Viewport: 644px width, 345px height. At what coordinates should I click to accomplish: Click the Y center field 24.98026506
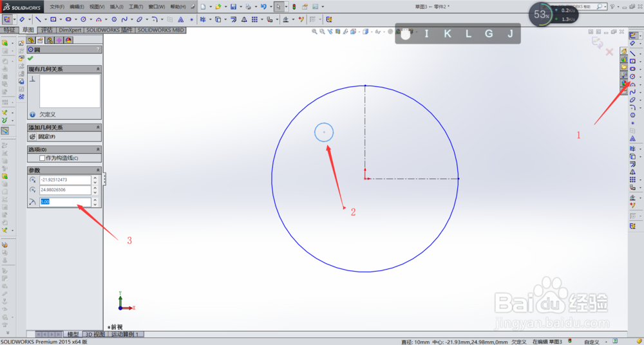[65, 190]
